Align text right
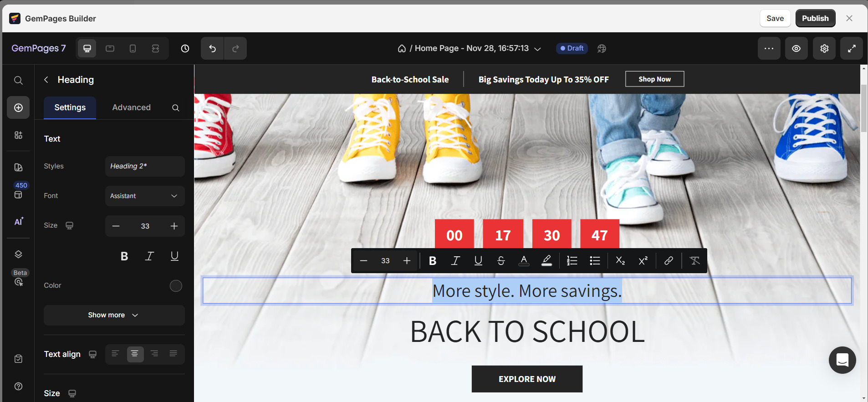The image size is (868, 402). point(154,354)
